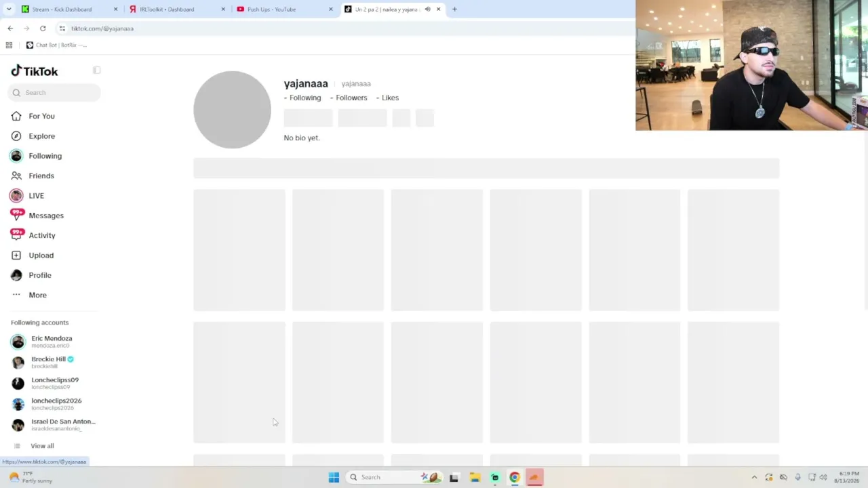Image resolution: width=868 pixels, height=488 pixels.
Task: Switch to the IRLToolkit Dashboard tab
Action: coord(176,9)
